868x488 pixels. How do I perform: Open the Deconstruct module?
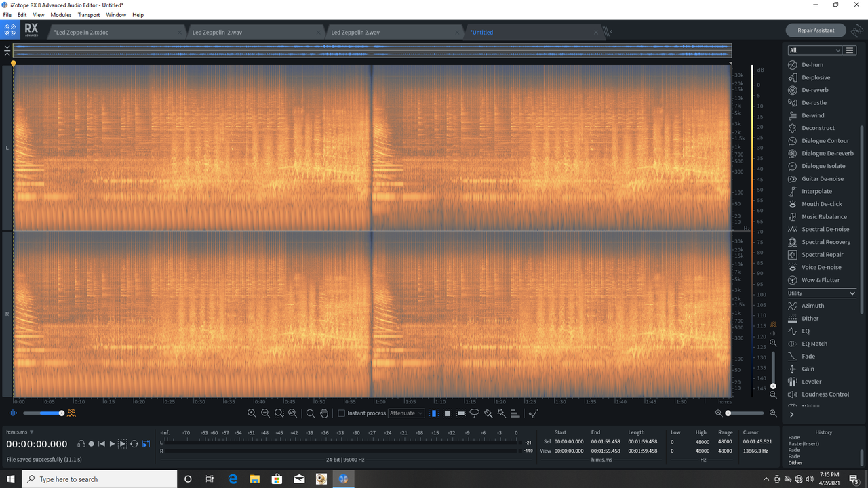tap(822, 128)
